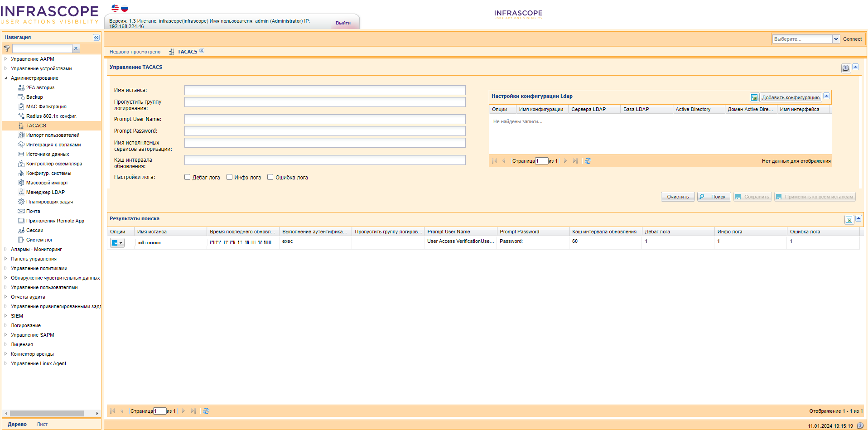Click the Кэш интервала обновления input field

(x=325, y=160)
